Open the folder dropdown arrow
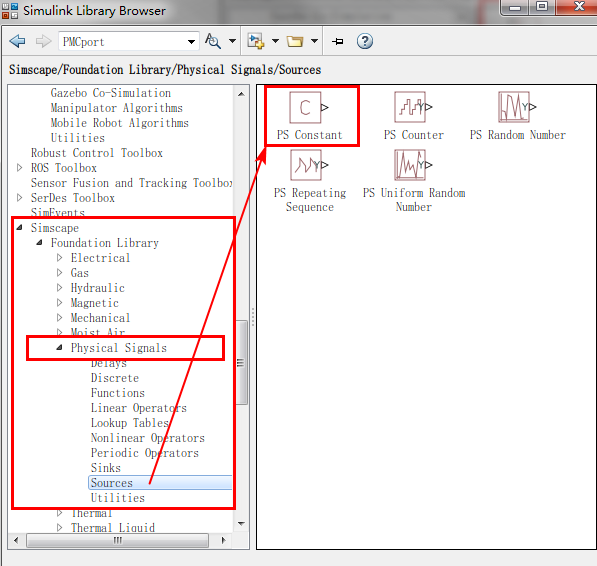Viewport: 597px width, 566px height. 314,41
